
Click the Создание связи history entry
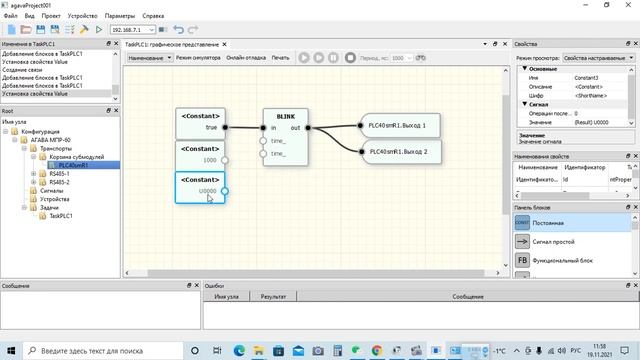click(x=22, y=70)
